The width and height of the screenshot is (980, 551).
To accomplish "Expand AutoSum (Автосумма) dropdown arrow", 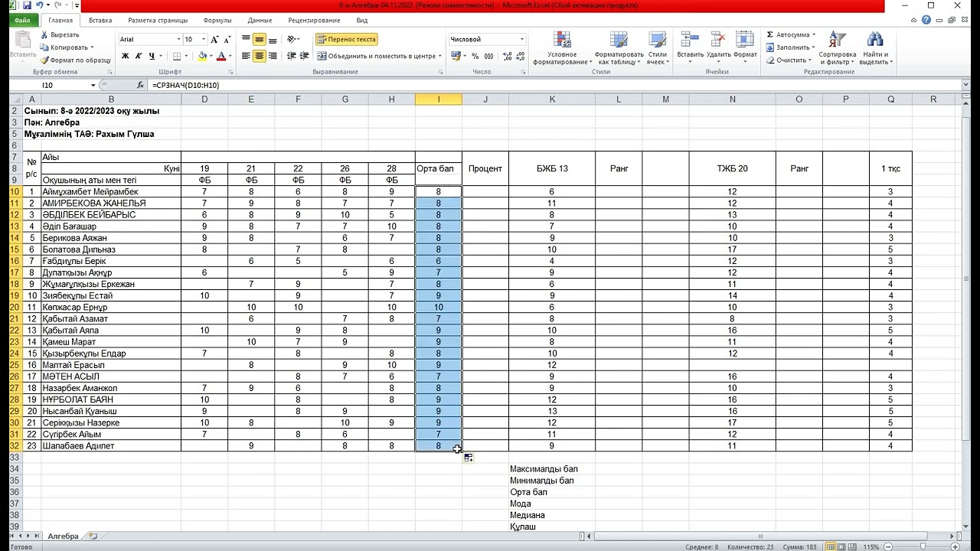I will pyautogui.click(x=814, y=35).
